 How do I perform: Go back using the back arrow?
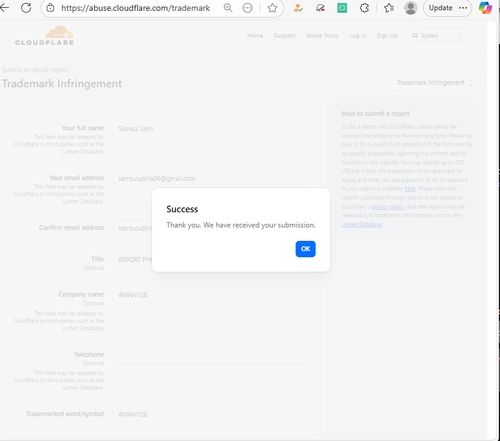coord(4,8)
